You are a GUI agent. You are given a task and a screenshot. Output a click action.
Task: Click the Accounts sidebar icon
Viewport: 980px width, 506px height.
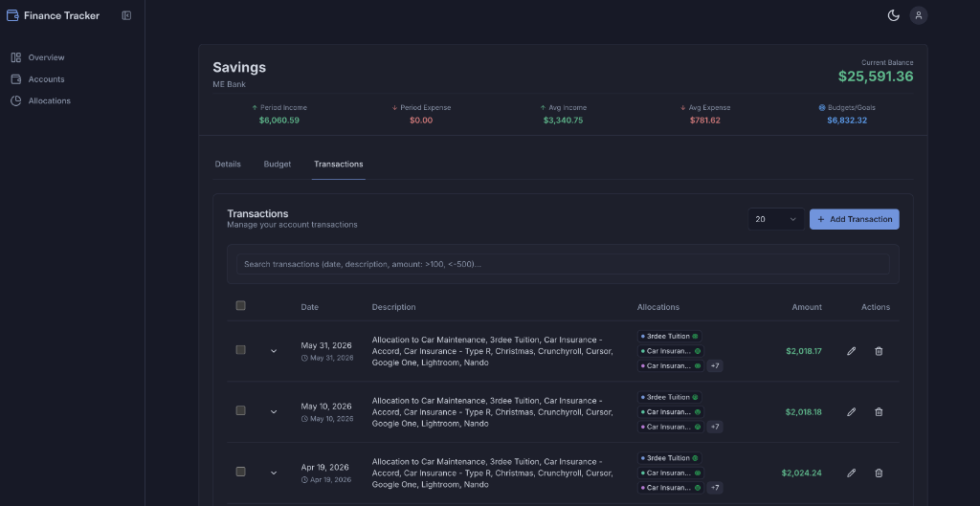click(x=16, y=79)
